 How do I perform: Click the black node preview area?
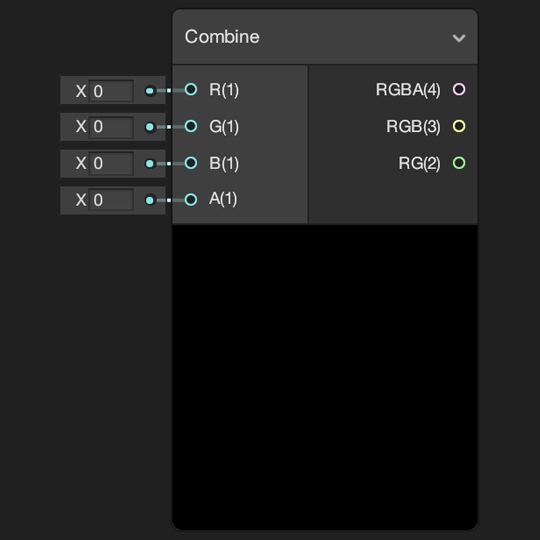tap(325, 377)
